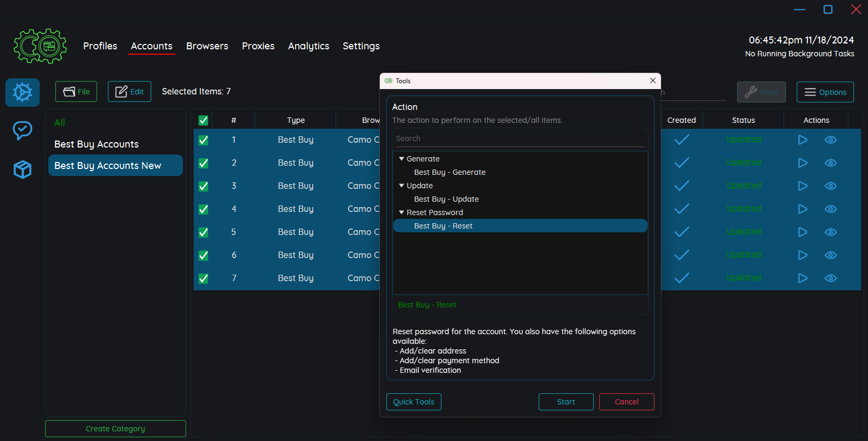This screenshot has width=868, height=441.
Task: Open the Options hamburger menu button
Action: pyautogui.click(x=825, y=92)
